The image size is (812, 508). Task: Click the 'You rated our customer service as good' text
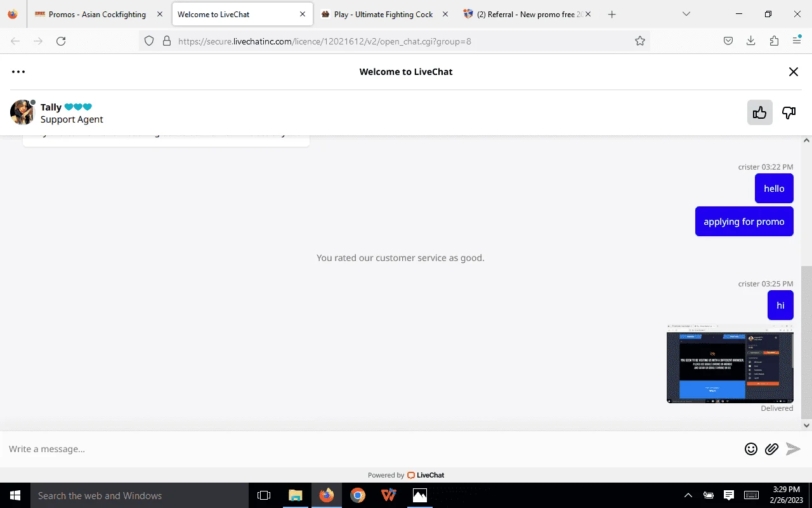click(x=400, y=258)
